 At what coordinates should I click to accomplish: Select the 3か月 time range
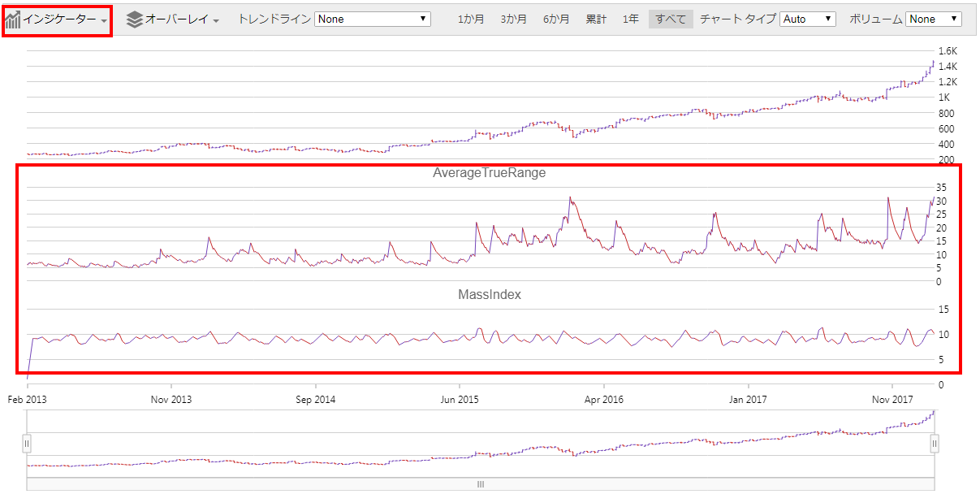(x=514, y=18)
